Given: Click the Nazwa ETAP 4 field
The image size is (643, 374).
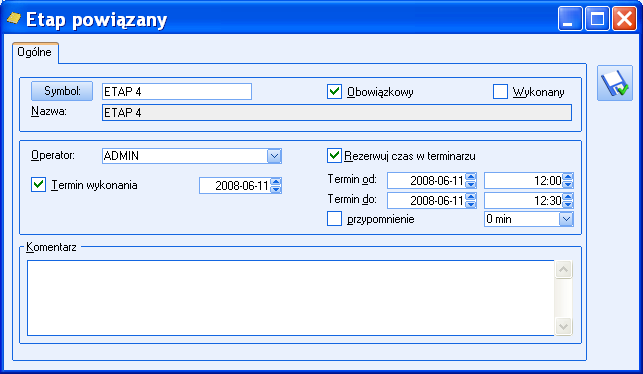Looking at the screenshot, I should click(337, 112).
